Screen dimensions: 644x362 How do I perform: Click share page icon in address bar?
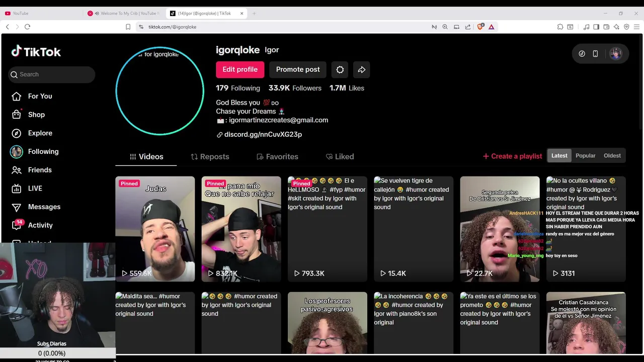(468, 27)
